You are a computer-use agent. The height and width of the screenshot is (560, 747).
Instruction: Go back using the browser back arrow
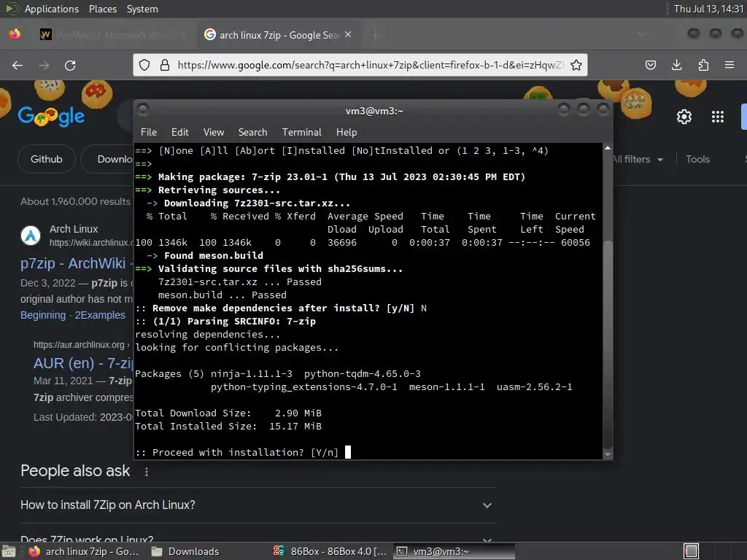[x=18, y=65]
